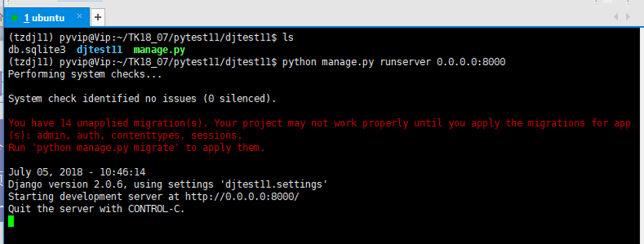Click the 'Quit the server with CONTROL-C.' line
The width and height of the screenshot is (644, 244).
(x=96, y=209)
